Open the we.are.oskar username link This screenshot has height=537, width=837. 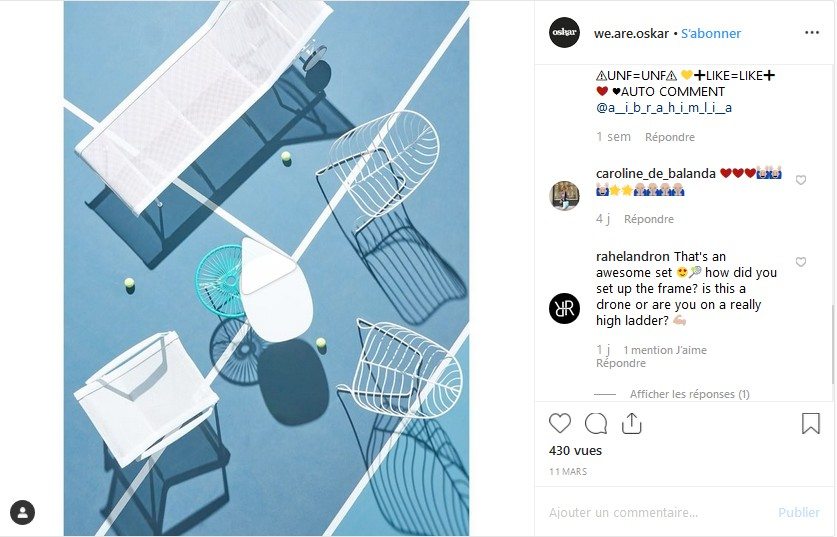click(x=631, y=33)
